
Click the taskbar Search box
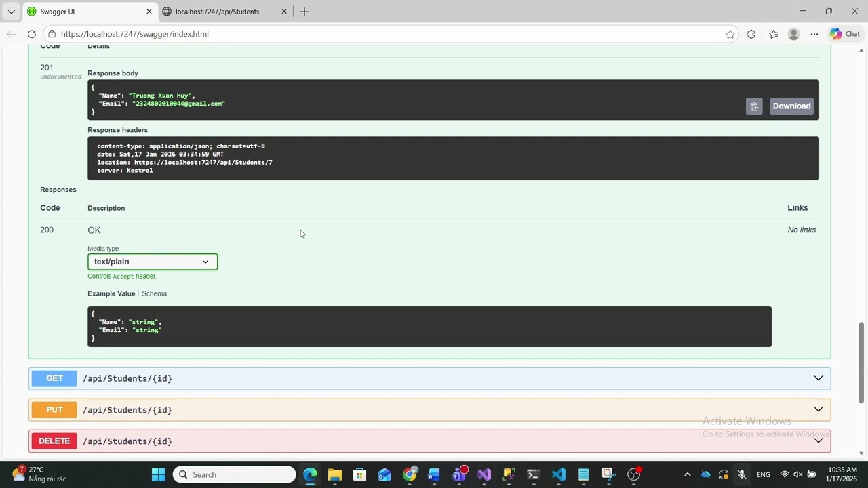[x=235, y=474]
